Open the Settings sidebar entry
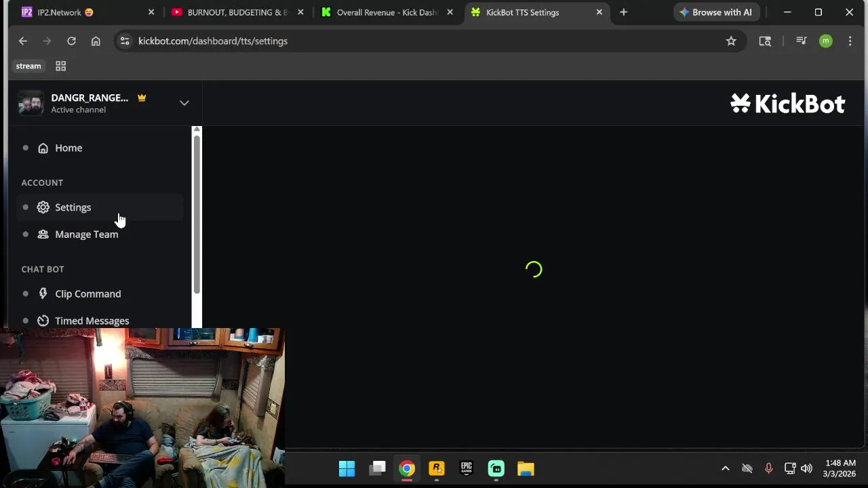 tap(100, 207)
